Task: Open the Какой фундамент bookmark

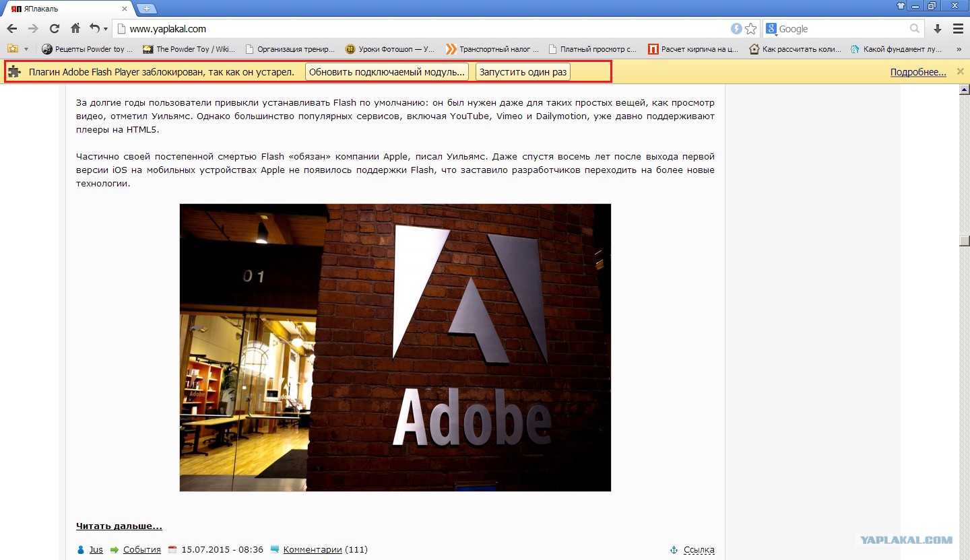Action: 895,49
